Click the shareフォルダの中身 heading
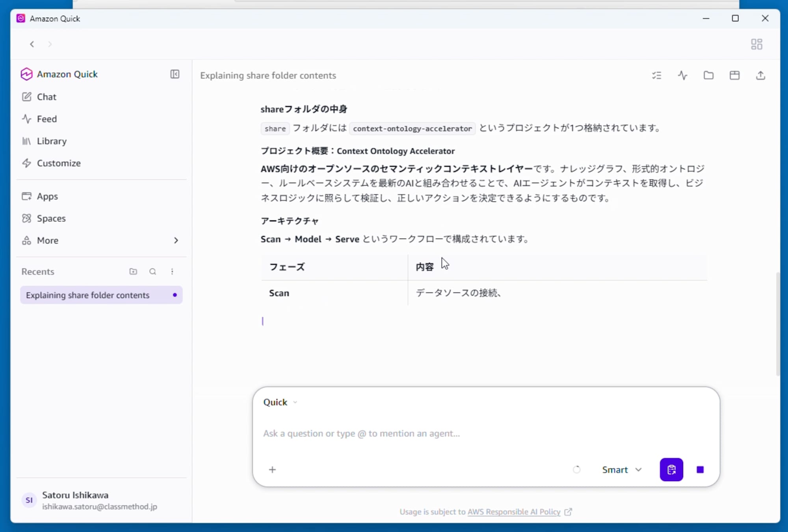This screenshot has width=788, height=532. pos(304,109)
